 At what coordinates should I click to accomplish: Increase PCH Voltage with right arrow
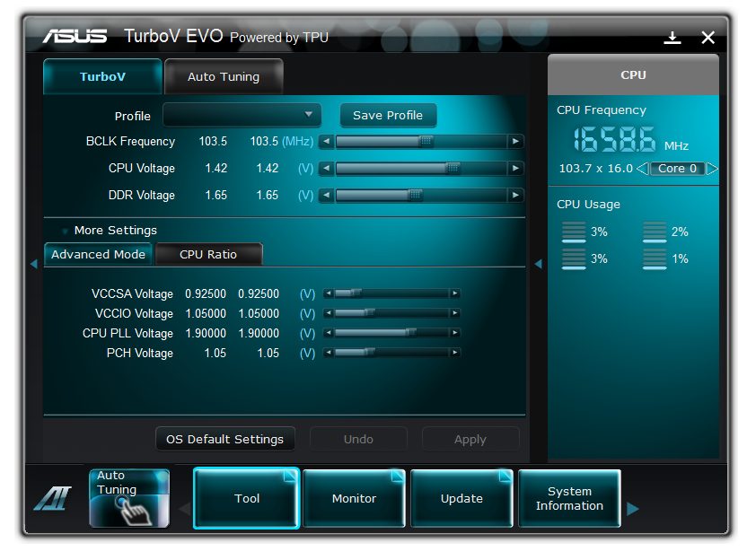[455, 353]
